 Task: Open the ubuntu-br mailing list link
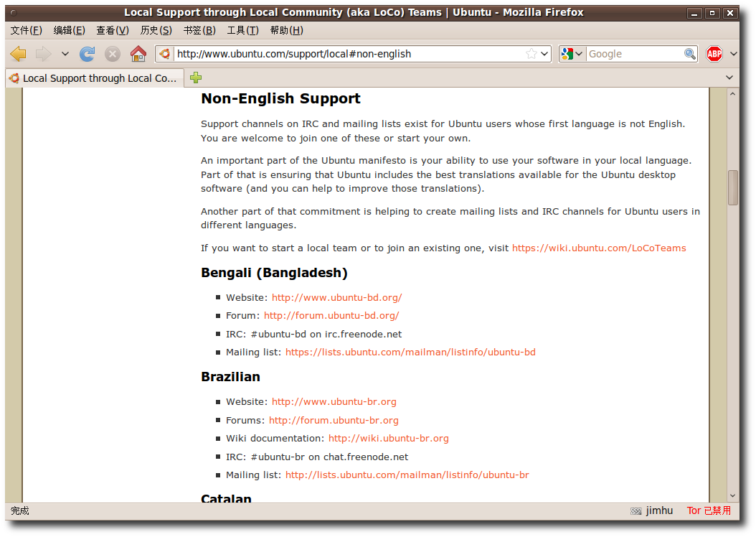[407, 475]
